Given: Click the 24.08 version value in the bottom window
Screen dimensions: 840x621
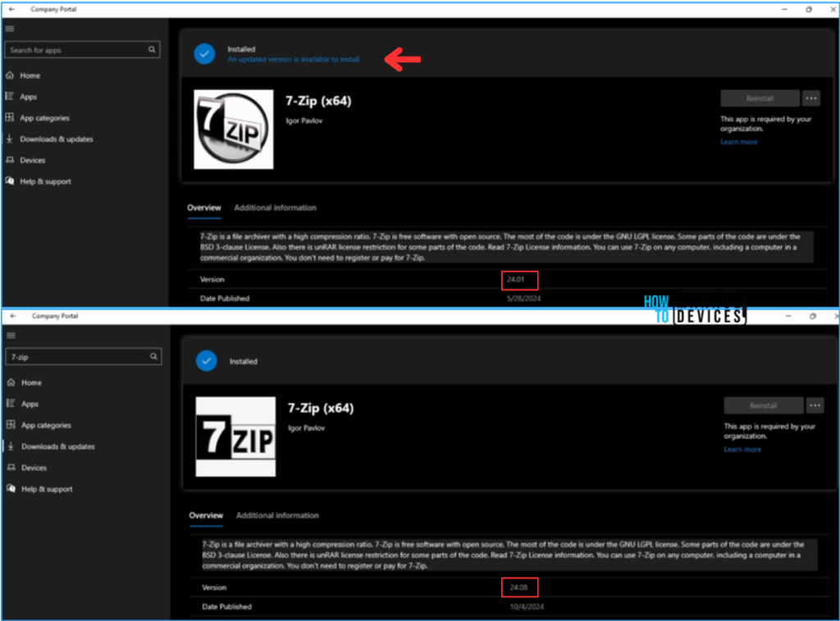Looking at the screenshot, I should click(518, 587).
